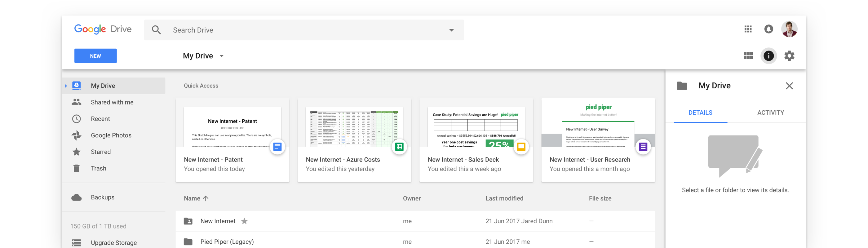Reverse the Name sort order arrow
868x248 pixels.
pyautogui.click(x=206, y=198)
